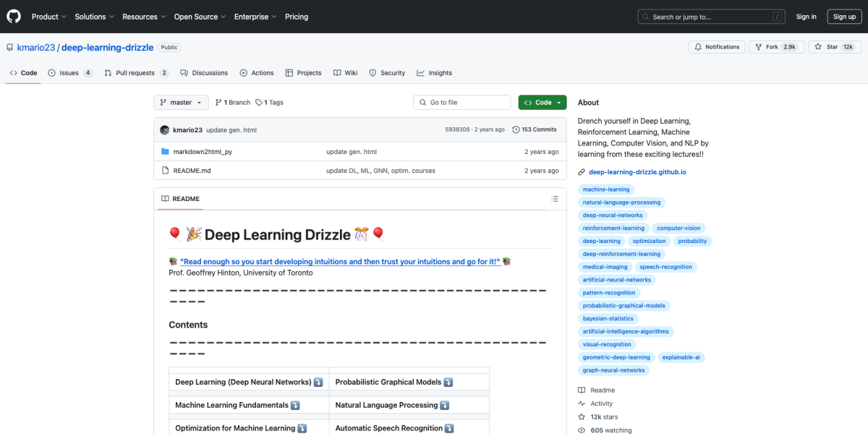Screen dimensions: 868x434
Task: Open the Insights graph icon
Action: click(x=420, y=72)
